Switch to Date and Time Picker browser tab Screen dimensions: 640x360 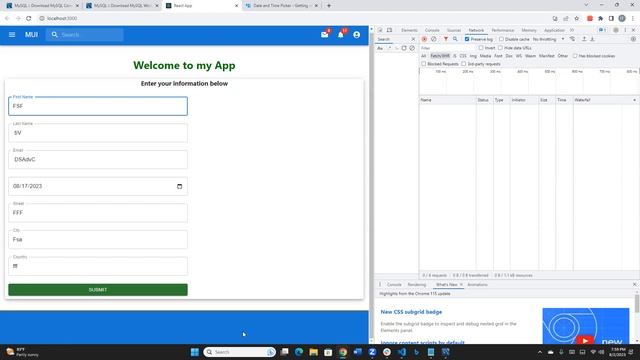[x=282, y=6]
